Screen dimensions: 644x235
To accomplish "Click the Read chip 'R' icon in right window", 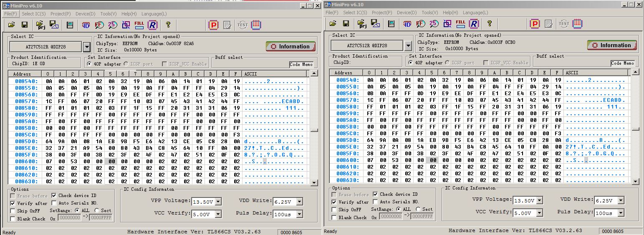I will (474, 24).
